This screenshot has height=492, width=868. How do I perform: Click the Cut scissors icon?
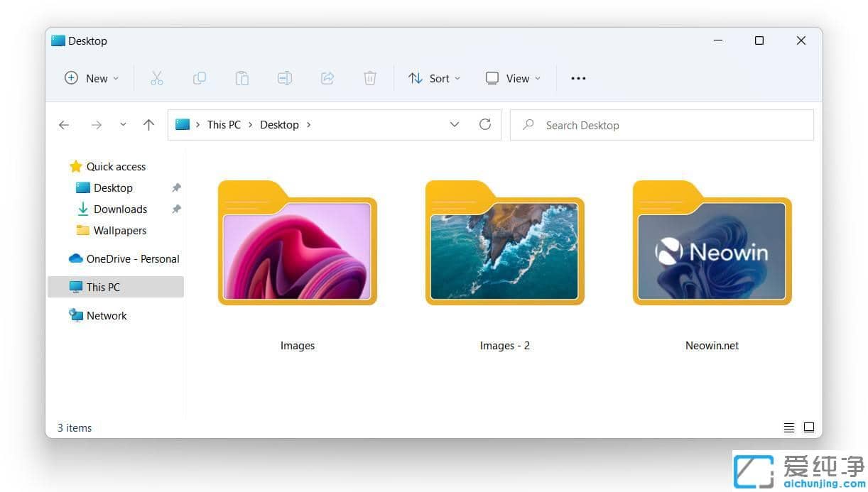[x=157, y=78]
